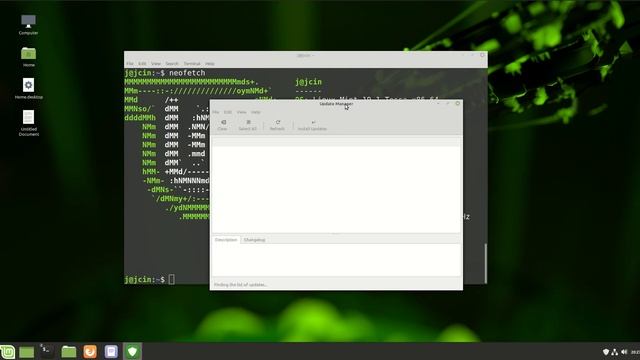Click Show Desktop green panel icon

pos(27,352)
